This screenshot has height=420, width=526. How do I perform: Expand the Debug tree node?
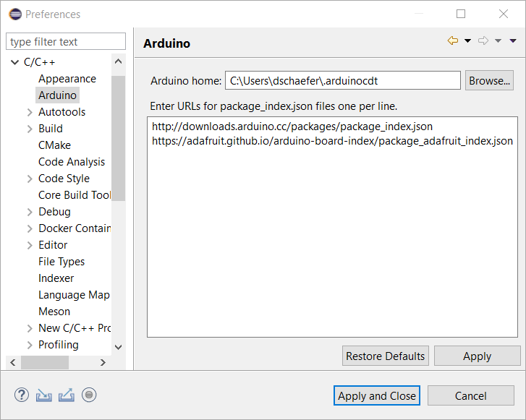30,212
